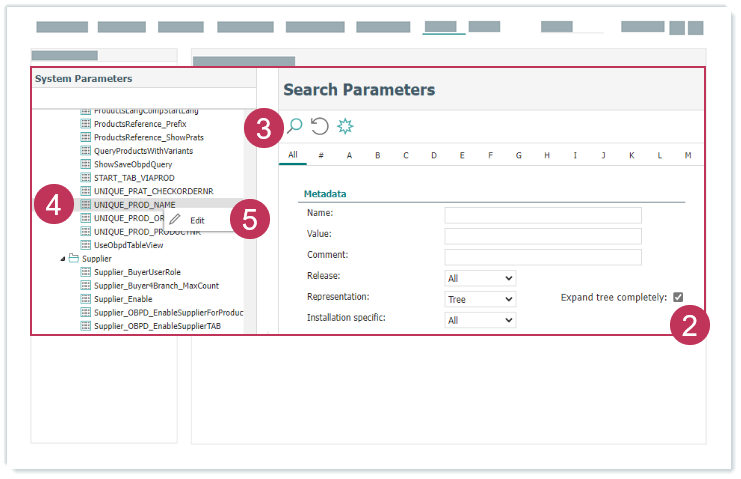Open the Release dropdown
The width and height of the screenshot is (741, 479).
pos(480,278)
